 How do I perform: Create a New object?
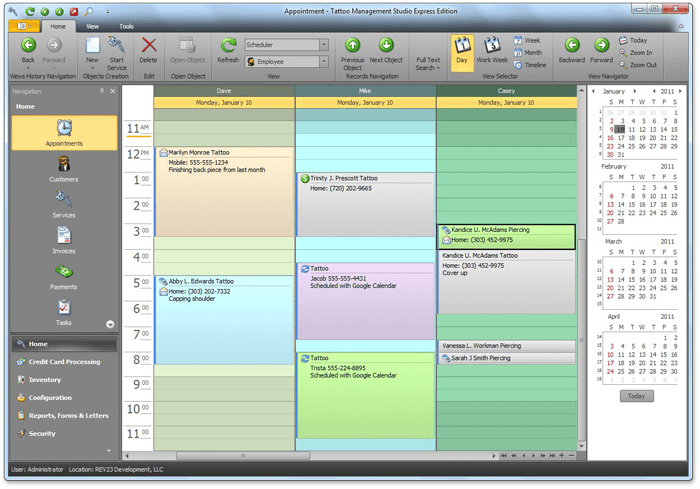pyautogui.click(x=92, y=50)
